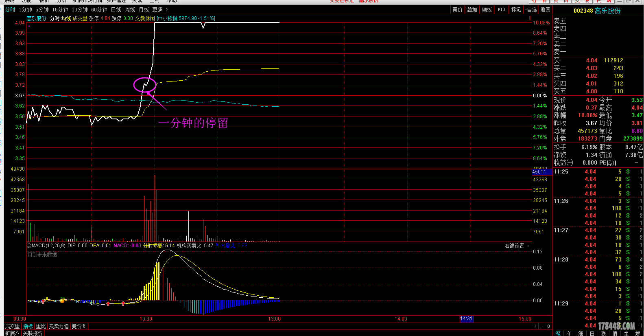Image resolution: width=644 pixels, height=336 pixels.
Task: Click the 卖五 ask row
Action: [598, 21]
